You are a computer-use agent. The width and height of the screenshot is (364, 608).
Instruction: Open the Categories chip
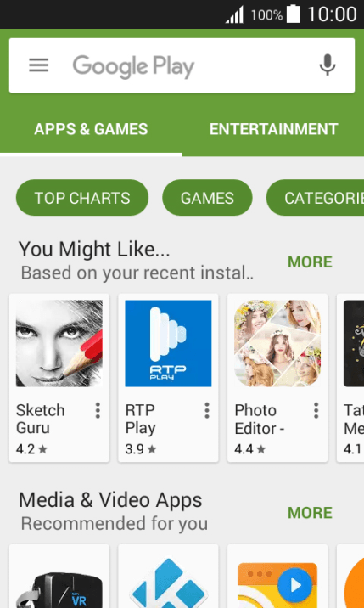(315, 198)
